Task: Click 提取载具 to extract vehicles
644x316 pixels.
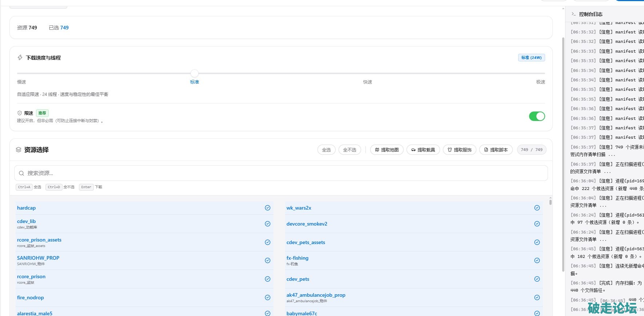Action: 423,150
